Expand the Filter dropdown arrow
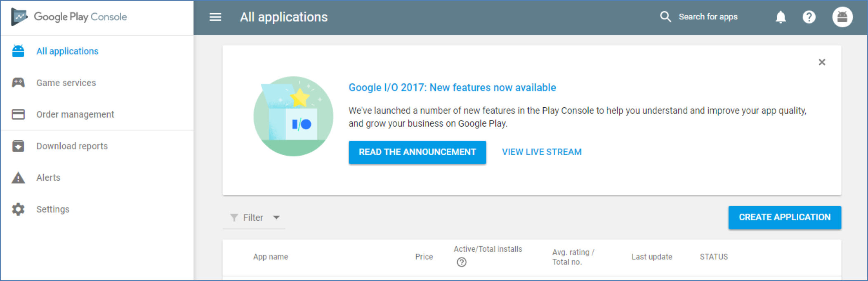Viewport: 868px width, 281px height. (x=276, y=217)
